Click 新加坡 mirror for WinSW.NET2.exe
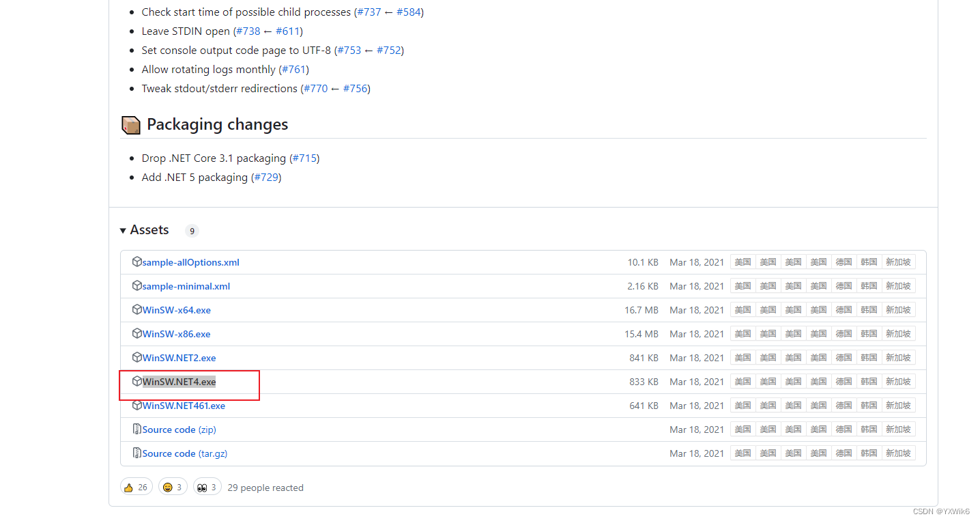Image resolution: width=980 pixels, height=521 pixels. (x=898, y=358)
